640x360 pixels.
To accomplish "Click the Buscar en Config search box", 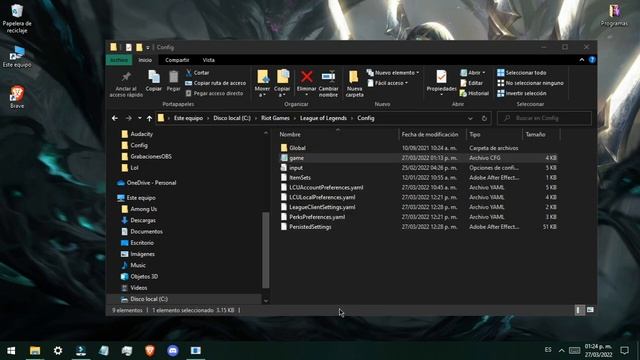I will click(x=544, y=118).
